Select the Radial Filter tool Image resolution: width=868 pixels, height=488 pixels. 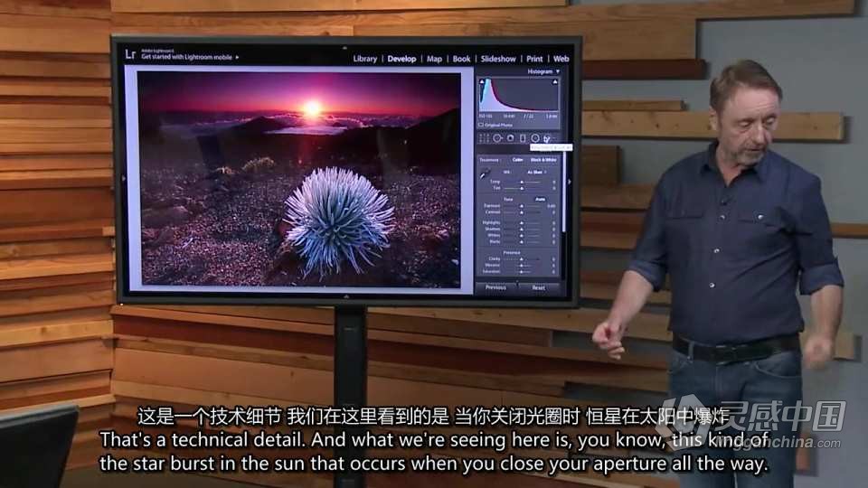(534, 138)
